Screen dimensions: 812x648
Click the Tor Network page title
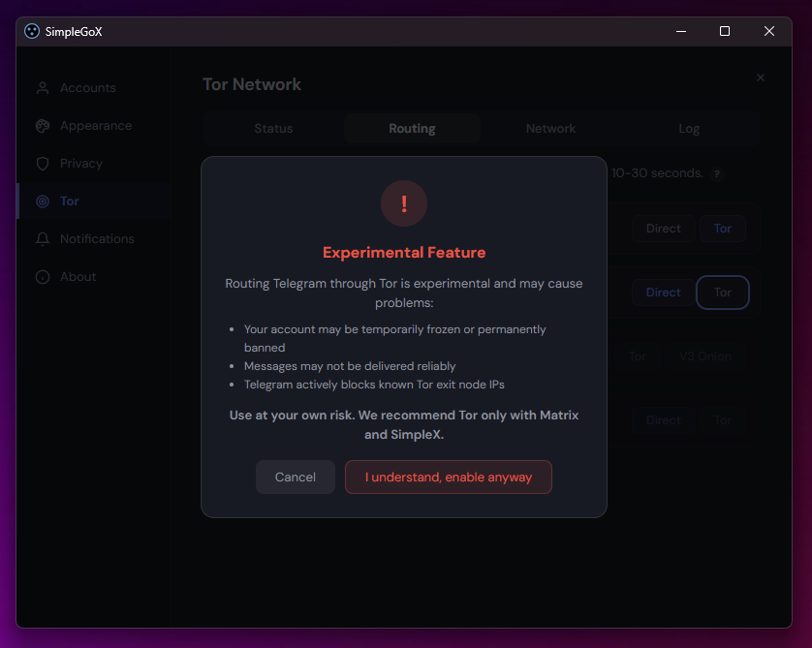click(x=252, y=84)
